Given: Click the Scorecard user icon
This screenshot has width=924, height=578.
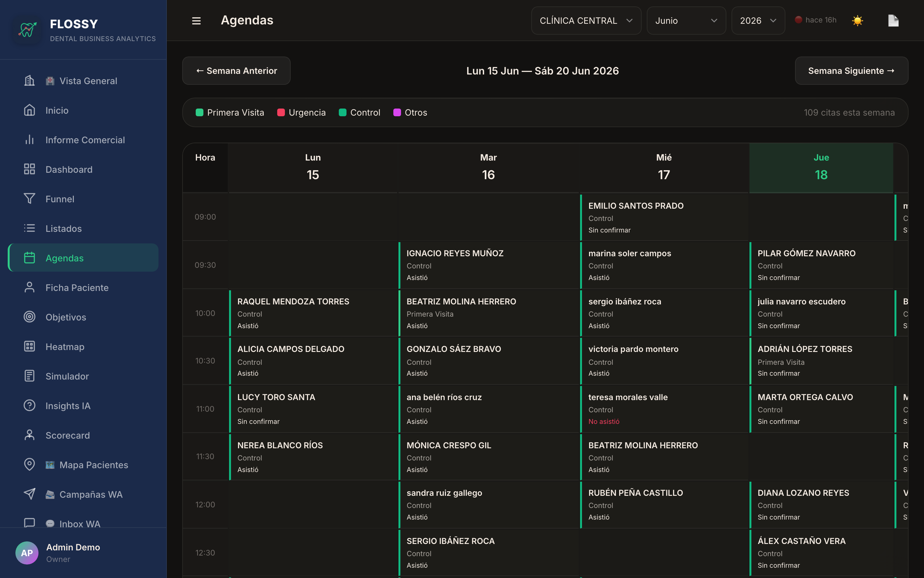Looking at the screenshot, I should [30, 435].
